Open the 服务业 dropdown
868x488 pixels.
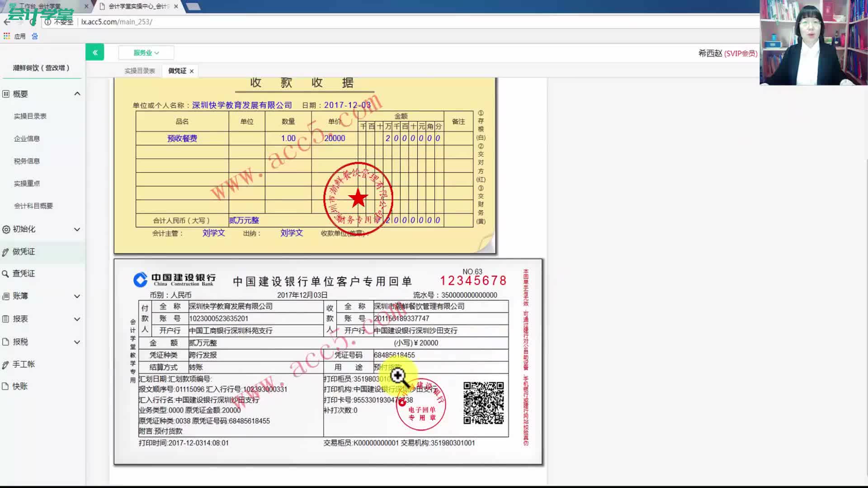(146, 52)
